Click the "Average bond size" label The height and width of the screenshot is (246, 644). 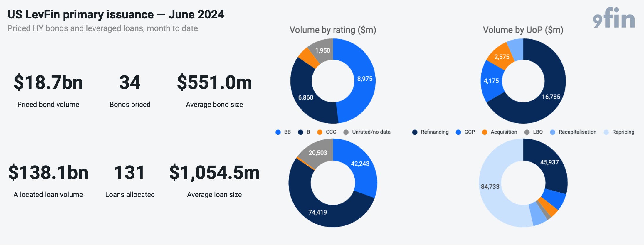(x=214, y=105)
